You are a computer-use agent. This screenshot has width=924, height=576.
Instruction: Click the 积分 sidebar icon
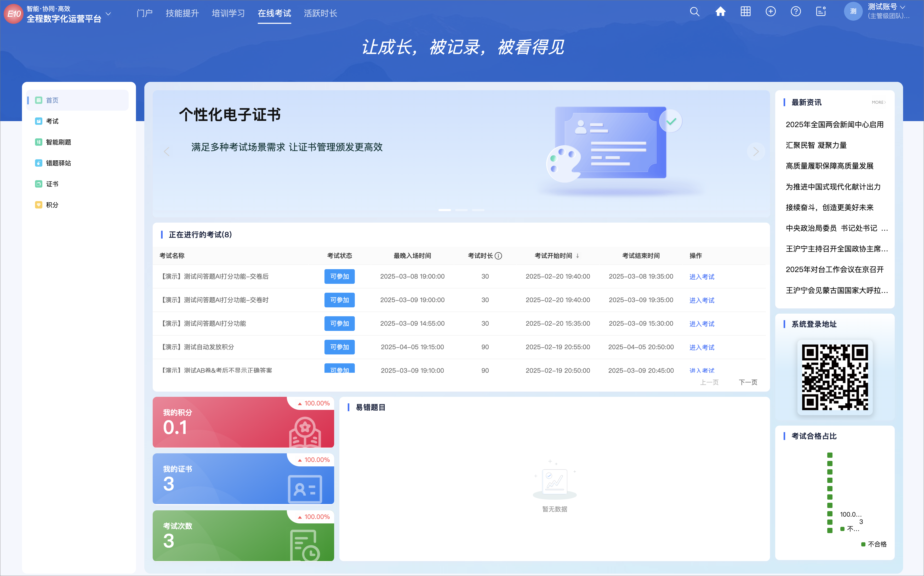click(x=38, y=205)
